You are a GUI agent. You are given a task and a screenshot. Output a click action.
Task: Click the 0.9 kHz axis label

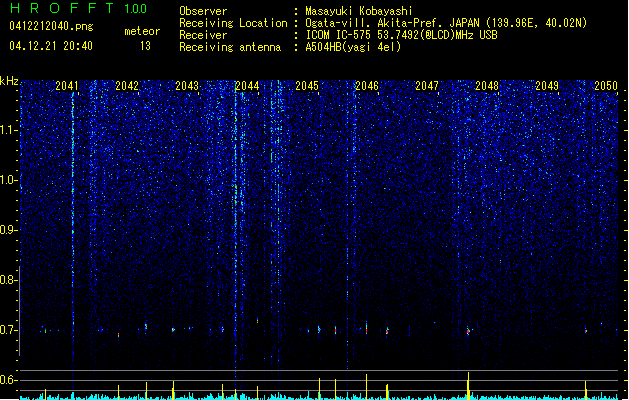click(8, 230)
